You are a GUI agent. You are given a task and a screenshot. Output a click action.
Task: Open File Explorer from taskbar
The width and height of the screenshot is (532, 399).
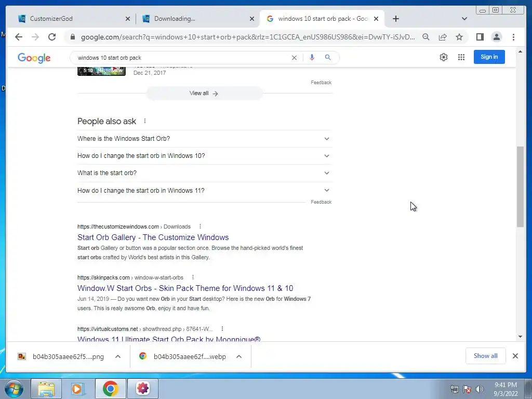(46, 389)
